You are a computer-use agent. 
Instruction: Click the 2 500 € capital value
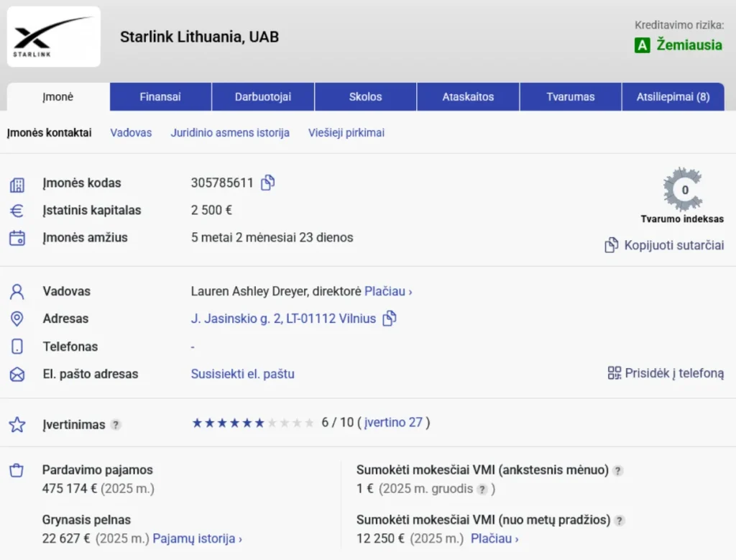(x=212, y=210)
